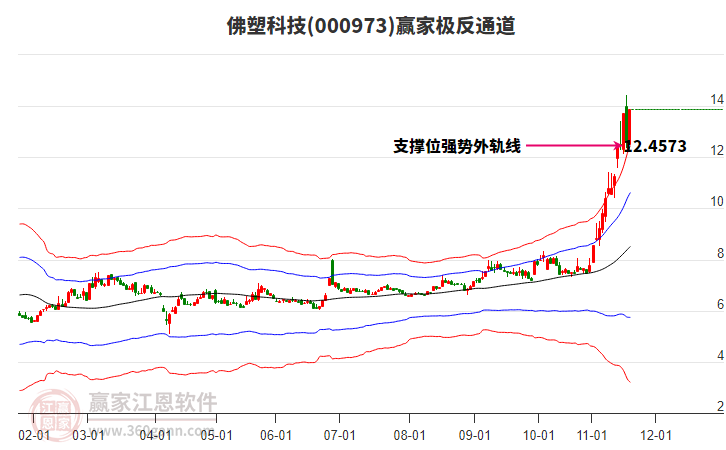Viewport: 726px width, 450px height.
Task: Click the 05-01 date axis label
Action: (x=216, y=436)
